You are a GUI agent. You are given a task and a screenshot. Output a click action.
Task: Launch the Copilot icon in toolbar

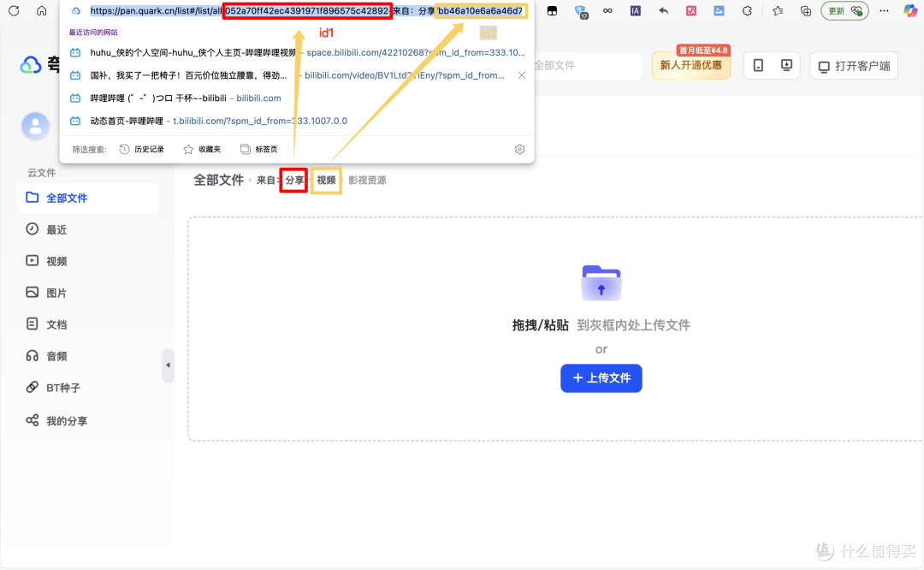coord(910,10)
